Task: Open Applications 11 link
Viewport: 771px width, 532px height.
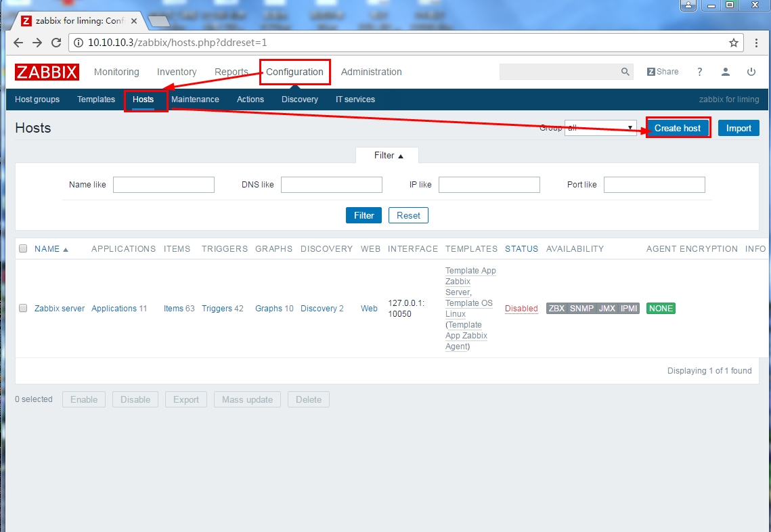Action: coord(114,308)
